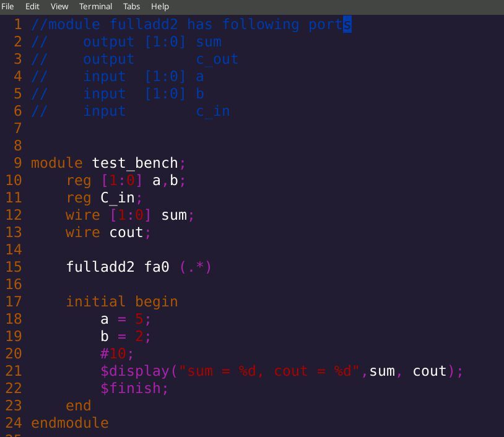Click the highlighted cursor after 'ports'

point(347,25)
